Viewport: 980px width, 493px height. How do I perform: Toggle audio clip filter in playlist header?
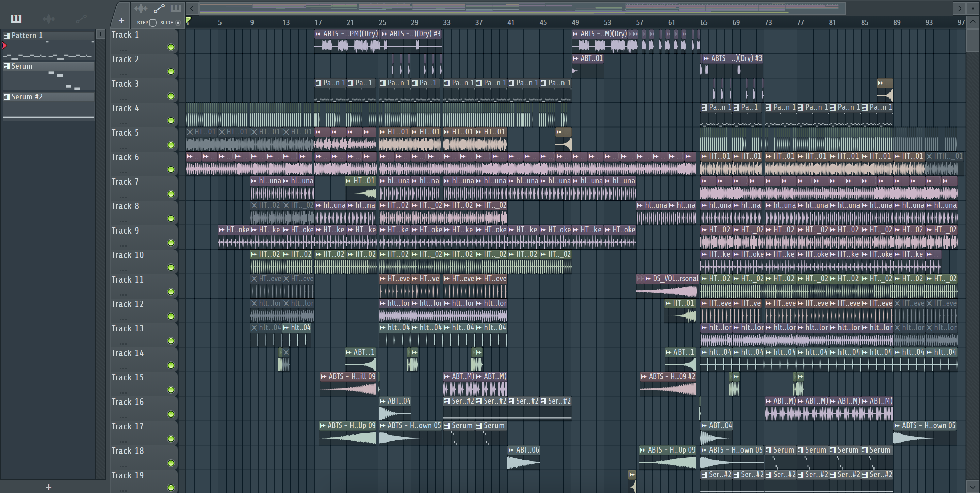coord(141,8)
